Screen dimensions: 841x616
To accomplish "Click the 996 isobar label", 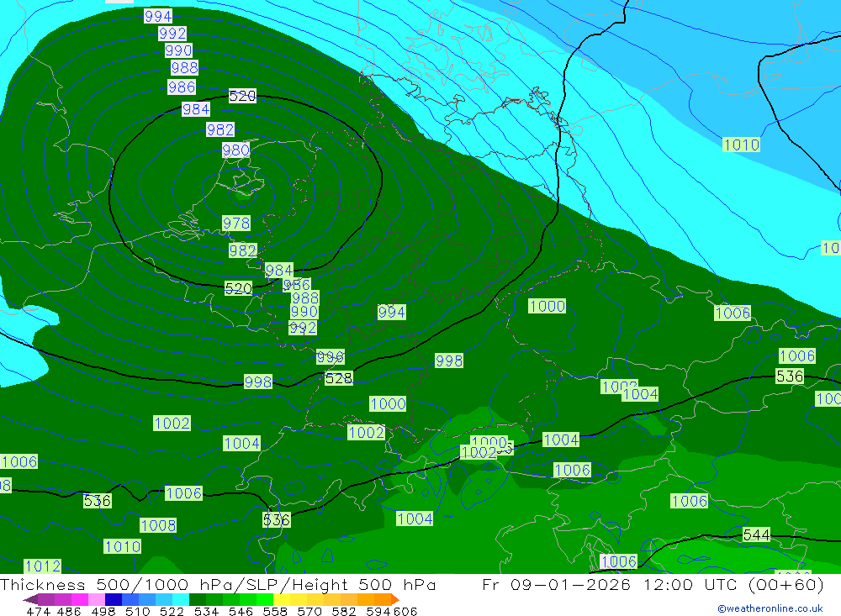I will (x=331, y=357).
